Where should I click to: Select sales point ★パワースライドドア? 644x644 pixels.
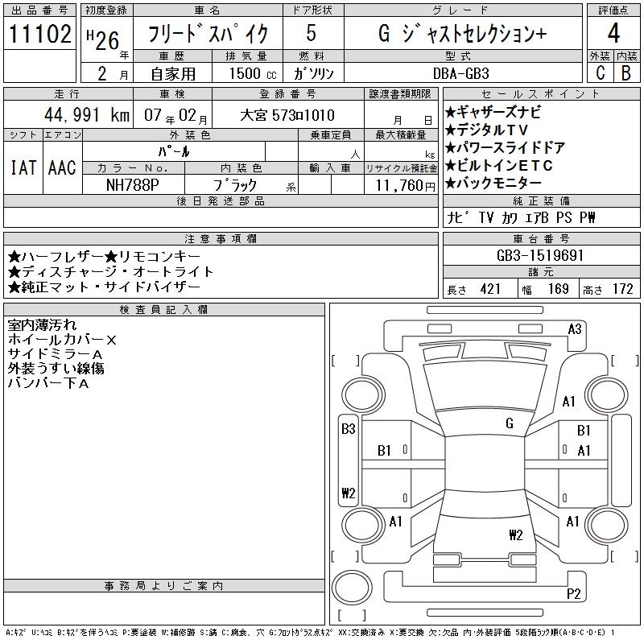pos(506,147)
